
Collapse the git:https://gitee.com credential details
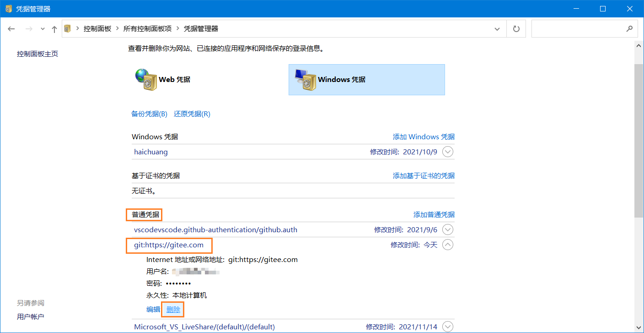447,245
